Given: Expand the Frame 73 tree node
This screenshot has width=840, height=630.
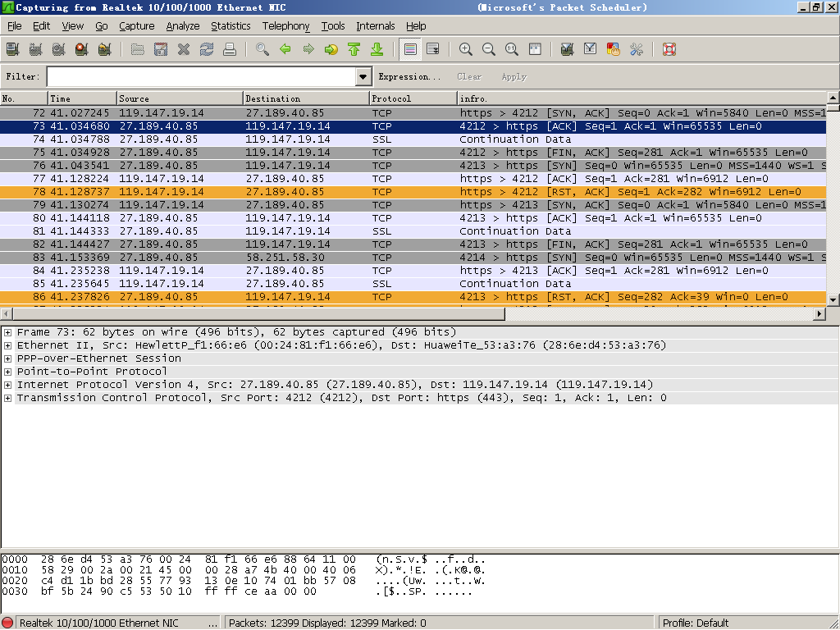Looking at the screenshot, I should [7, 332].
